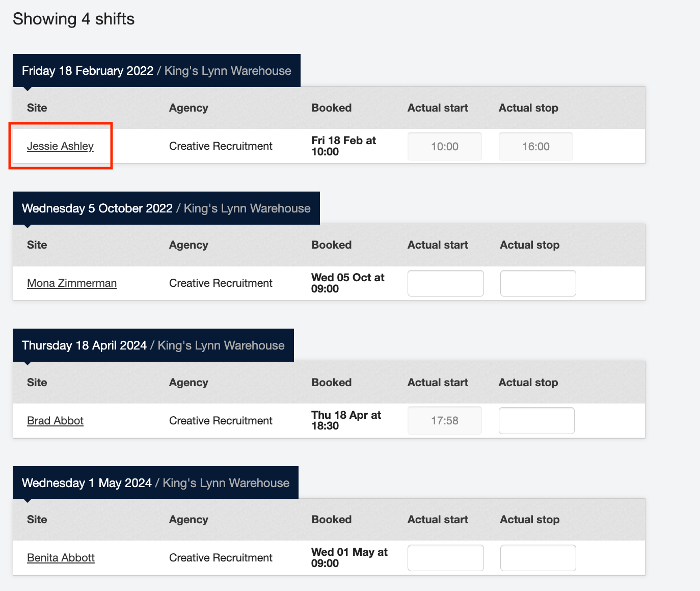Screen dimensions: 700x591
Task: Focus Benita Abbott's actual stop field
Action: (537, 558)
